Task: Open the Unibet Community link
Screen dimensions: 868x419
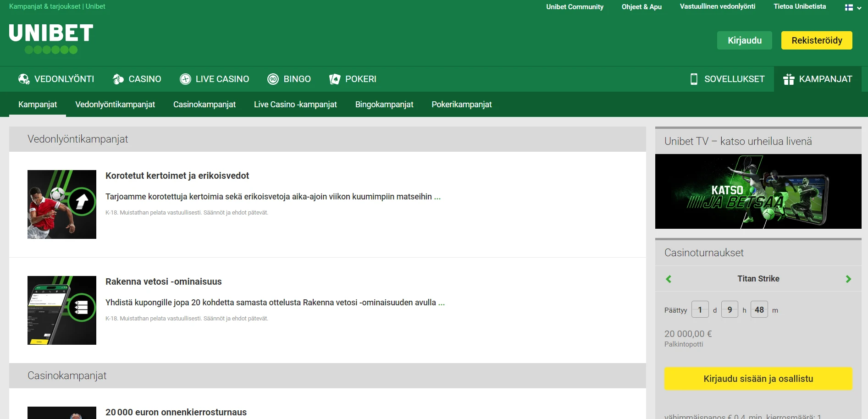Action: pyautogui.click(x=575, y=7)
